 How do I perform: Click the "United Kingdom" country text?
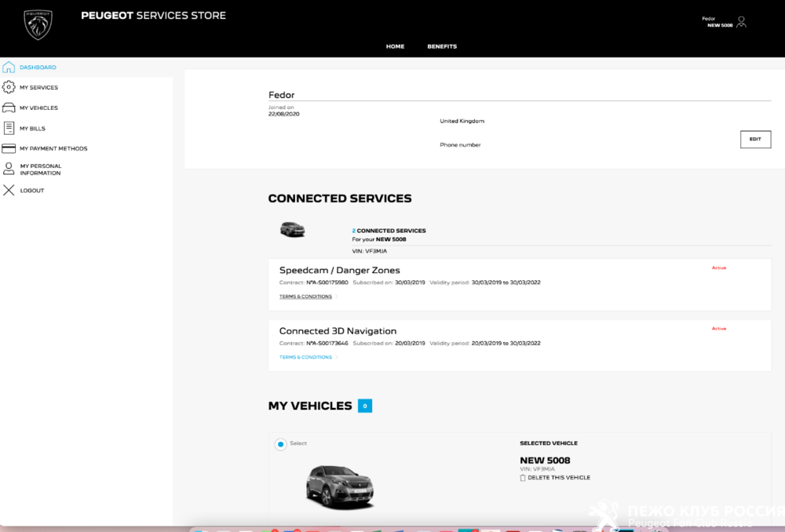pos(462,121)
